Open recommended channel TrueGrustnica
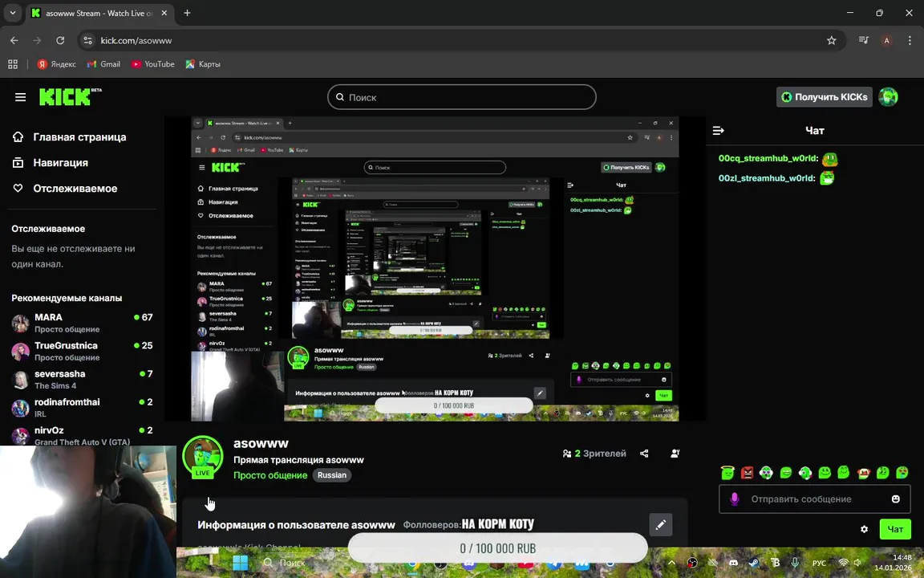The image size is (924, 578). coord(82,351)
